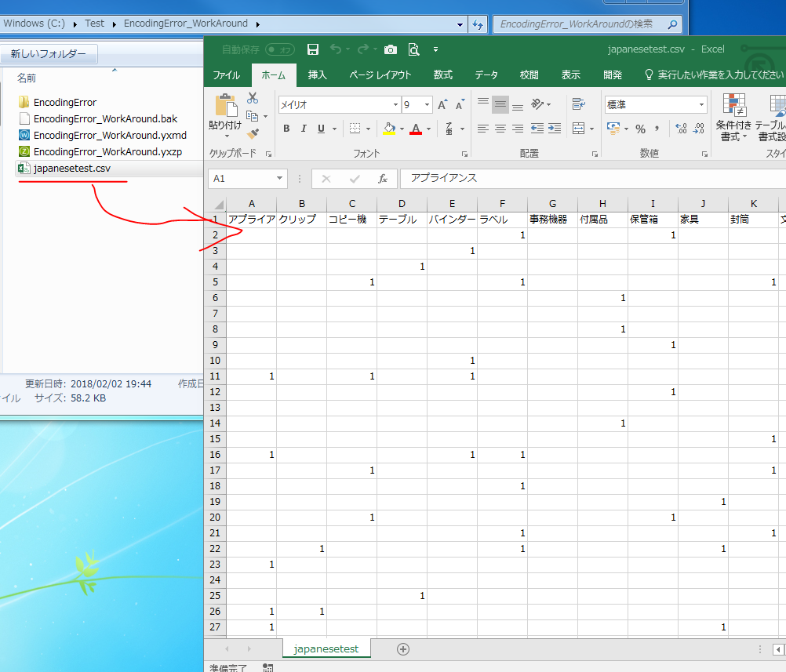The width and height of the screenshot is (786, 672).
Task: Toggle the AutoSave switch
Action: [280, 49]
